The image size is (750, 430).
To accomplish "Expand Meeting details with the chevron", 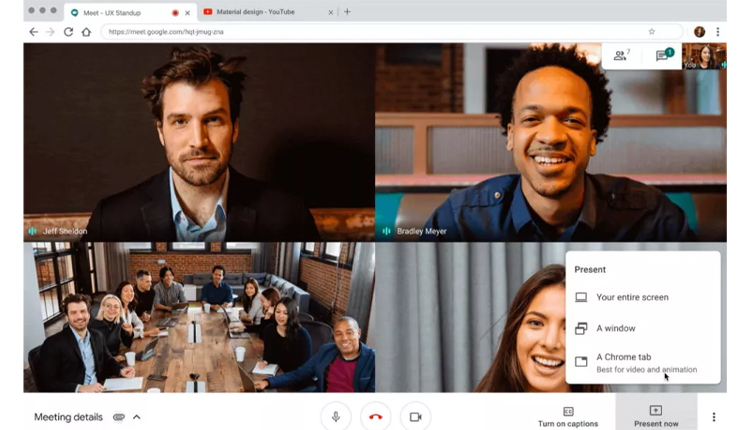I will pyautogui.click(x=137, y=417).
